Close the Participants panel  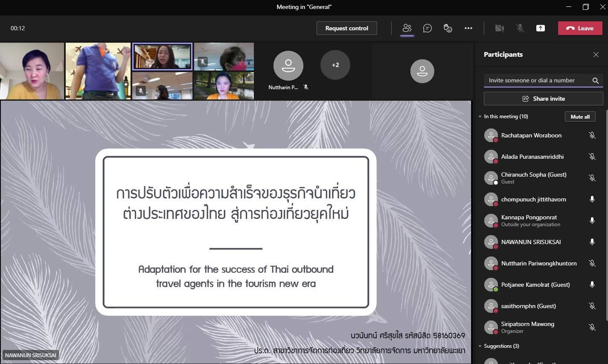(596, 54)
